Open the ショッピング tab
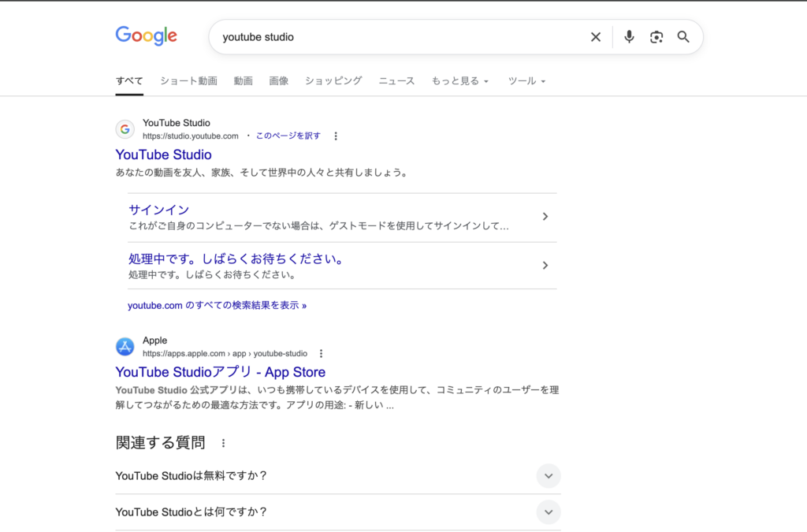807x532 pixels. pyautogui.click(x=333, y=80)
